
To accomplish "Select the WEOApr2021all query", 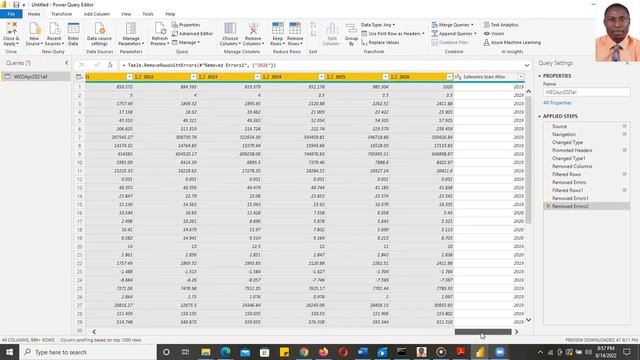I will pos(35,76).
